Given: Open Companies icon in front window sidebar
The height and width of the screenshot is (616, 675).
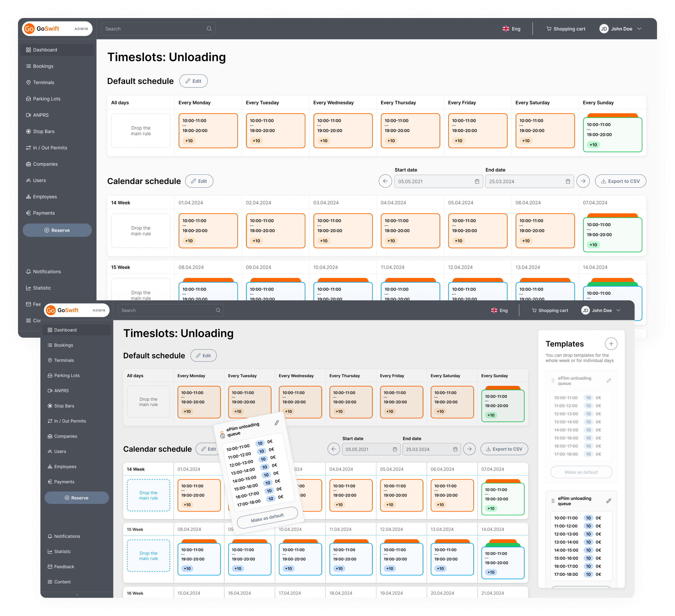Looking at the screenshot, I should (50, 436).
